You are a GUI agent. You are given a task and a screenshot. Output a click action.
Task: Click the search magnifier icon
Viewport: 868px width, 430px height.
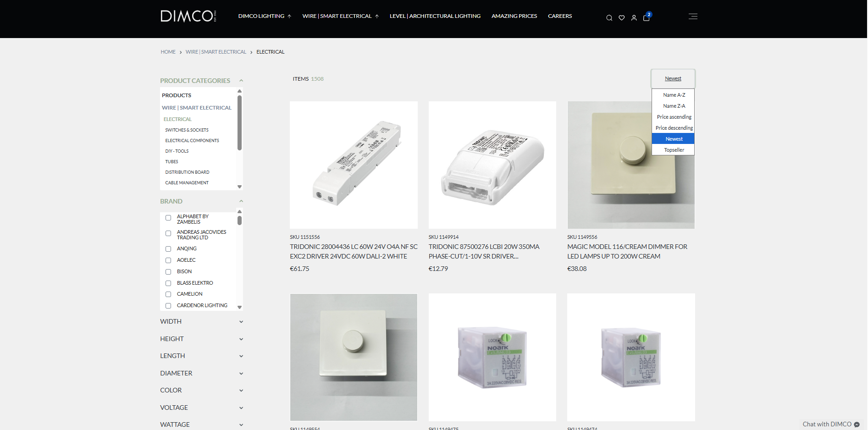pyautogui.click(x=609, y=18)
